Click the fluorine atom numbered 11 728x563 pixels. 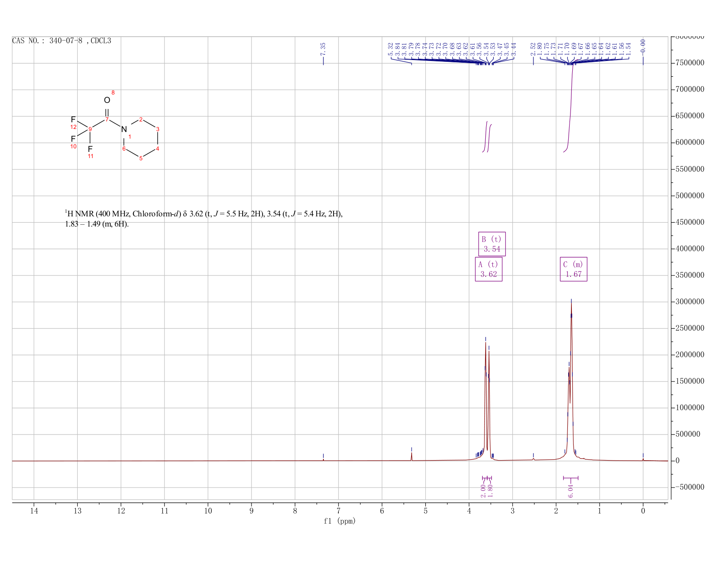coord(90,149)
